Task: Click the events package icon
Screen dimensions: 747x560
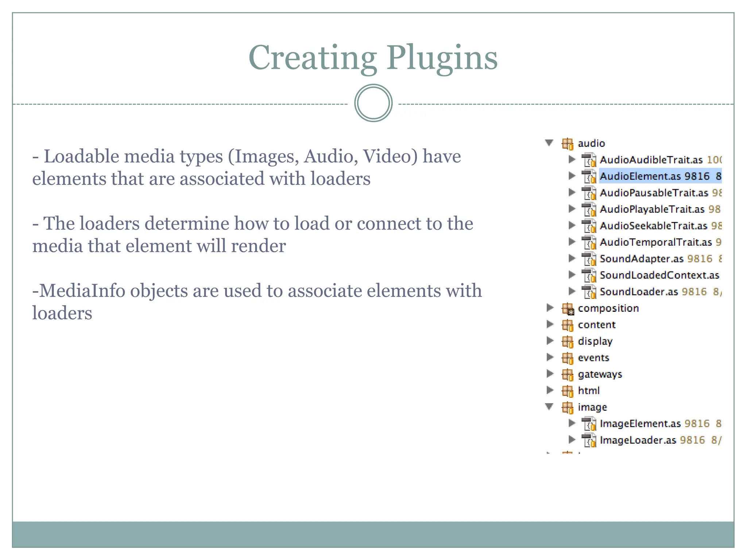Action: [568, 358]
